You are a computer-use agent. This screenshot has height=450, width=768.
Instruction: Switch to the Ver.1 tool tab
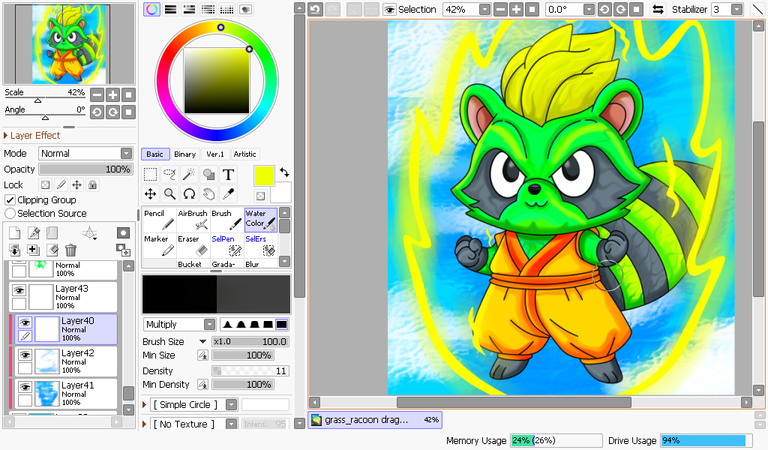215,154
